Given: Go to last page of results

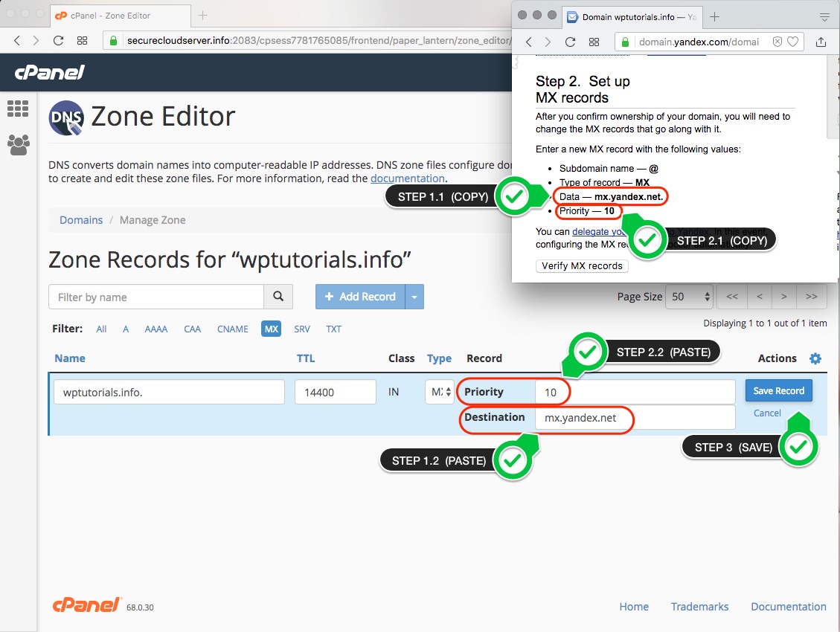Looking at the screenshot, I should click(812, 297).
